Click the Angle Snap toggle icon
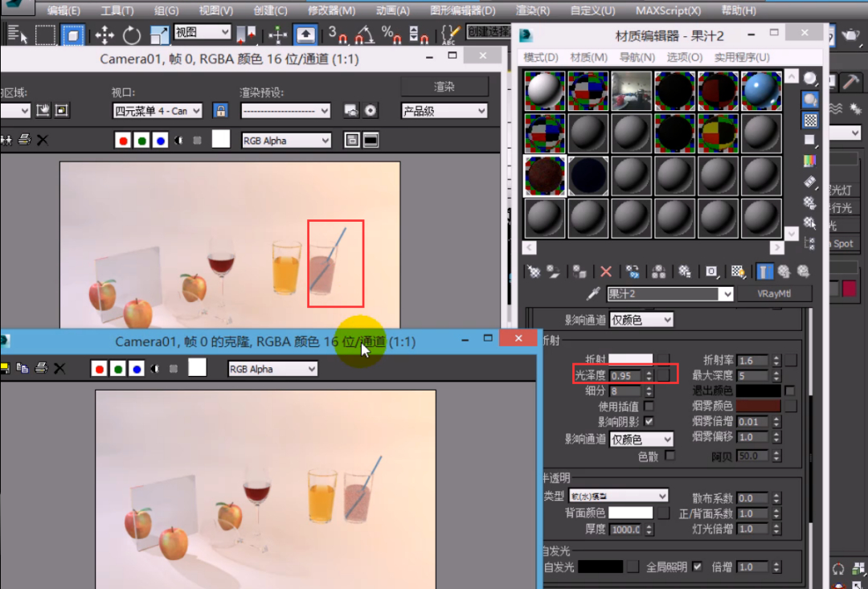868x589 pixels. tap(364, 35)
